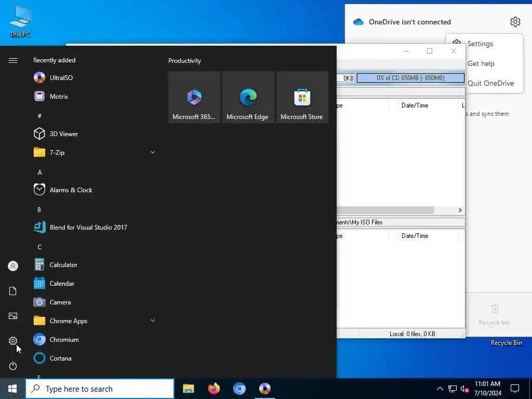The height and width of the screenshot is (399, 532).
Task: Open the Recycle bin link in OneDrive
Action: pos(495,315)
